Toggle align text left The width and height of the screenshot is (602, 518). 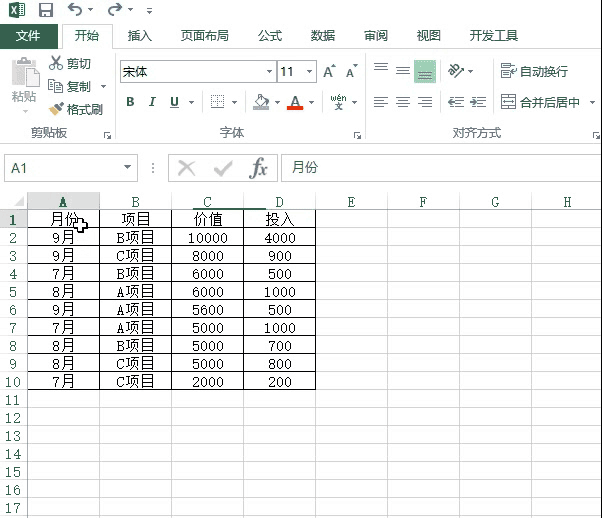tap(381, 102)
